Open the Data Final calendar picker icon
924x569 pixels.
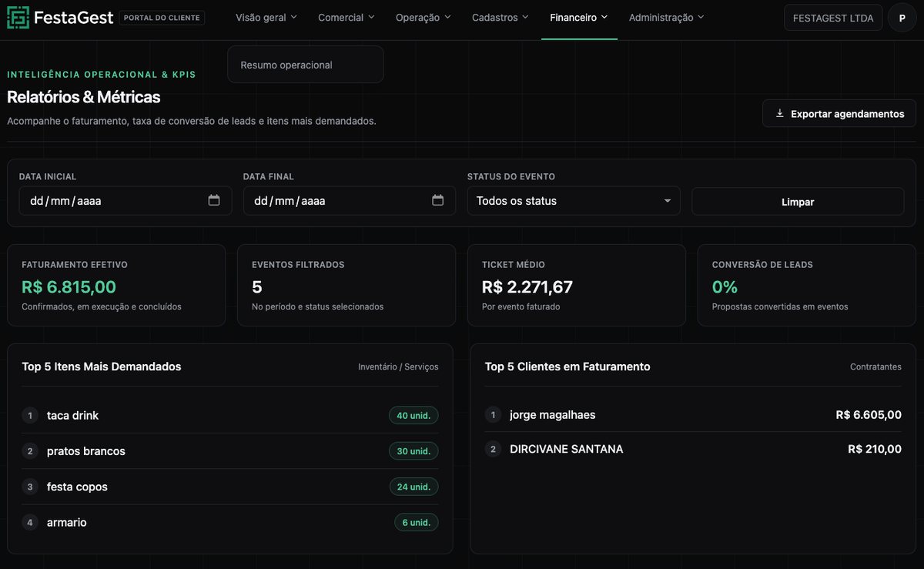pyautogui.click(x=438, y=200)
